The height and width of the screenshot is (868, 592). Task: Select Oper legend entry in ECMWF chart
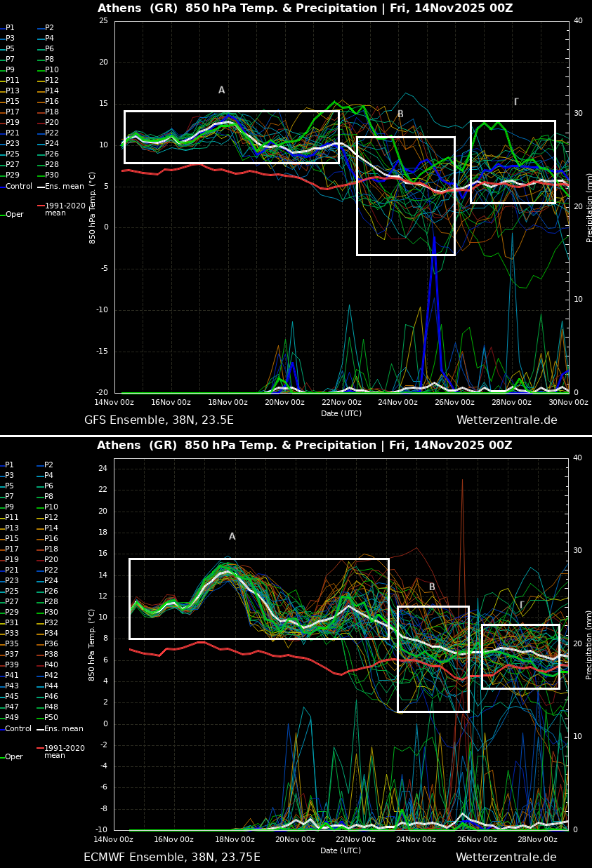(x=14, y=757)
